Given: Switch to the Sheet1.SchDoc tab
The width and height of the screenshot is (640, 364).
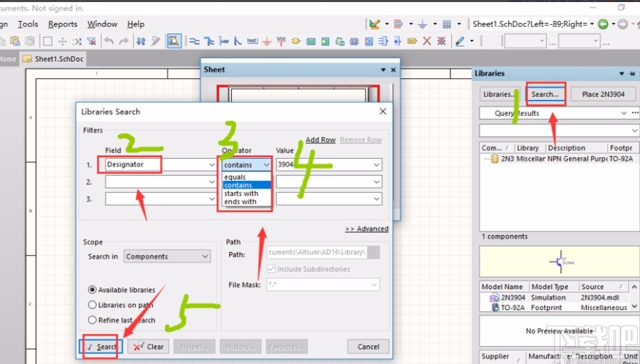Looking at the screenshot, I should [53, 59].
